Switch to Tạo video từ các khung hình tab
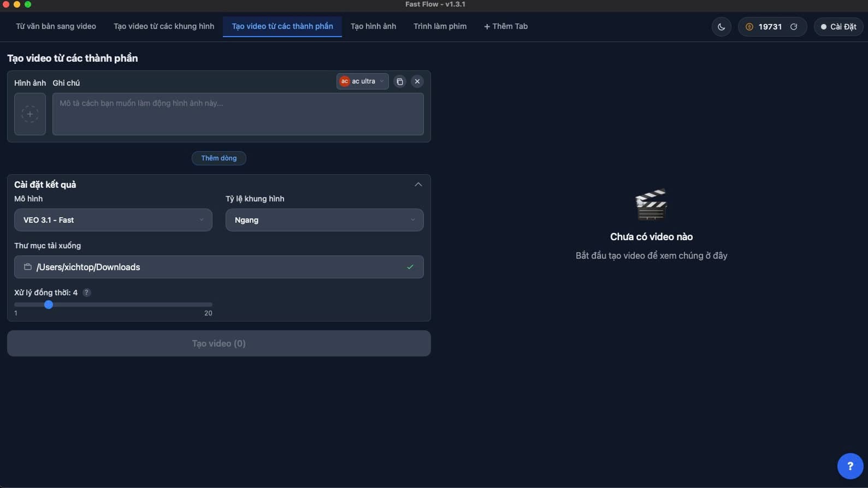The image size is (868, 488). click(164, 26)
